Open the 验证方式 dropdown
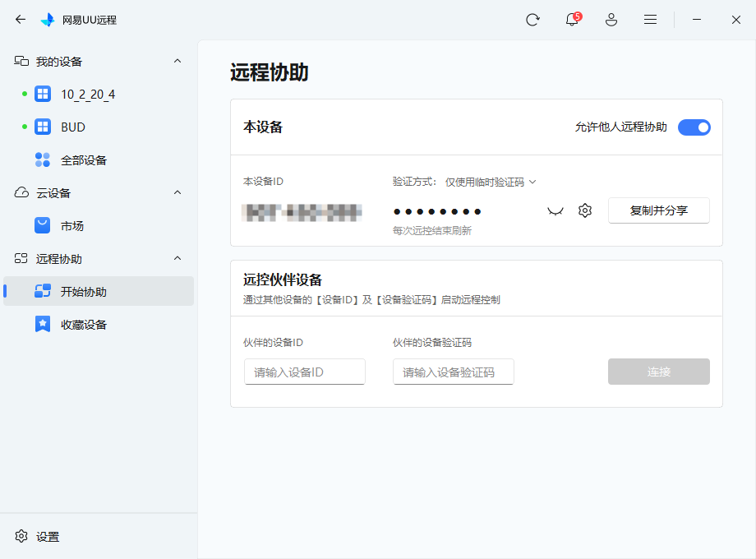 coord(490,182)
